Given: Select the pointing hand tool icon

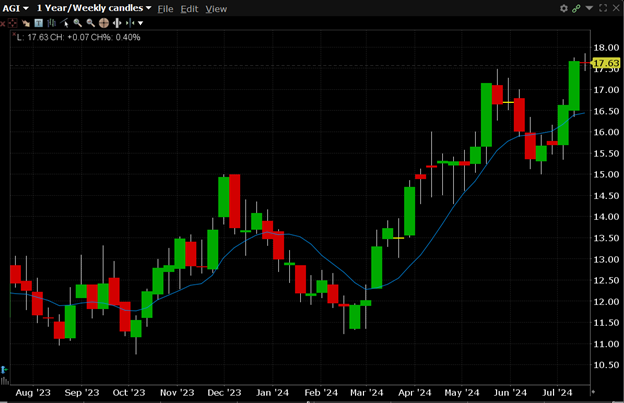Looking at the screenshot, I should pyautogui.click(x=26, y=23).
